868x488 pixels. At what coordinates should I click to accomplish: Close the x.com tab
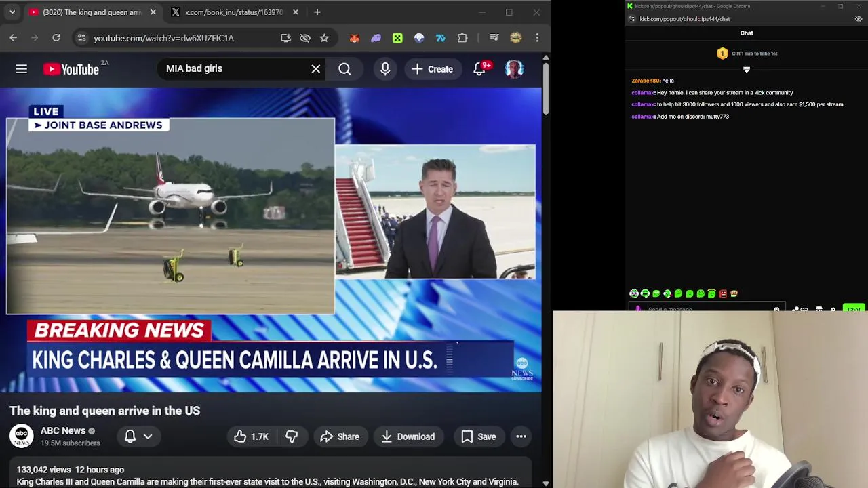coord(295,12)
